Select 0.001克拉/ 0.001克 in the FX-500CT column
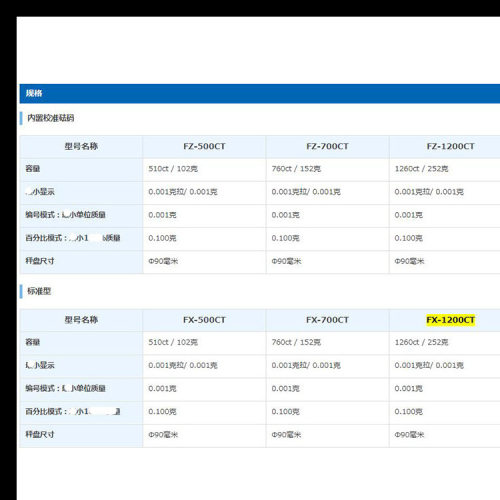This screenshot has width=500, height=500. click(183, 366)
